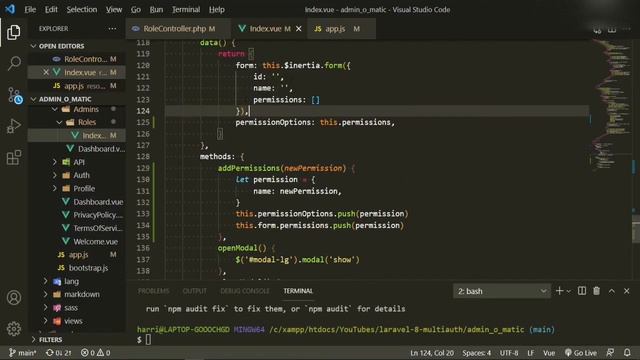Open new terminal launch profile arrow
The width and height of the screenshot is (640, 360).
tap(569, 291)
